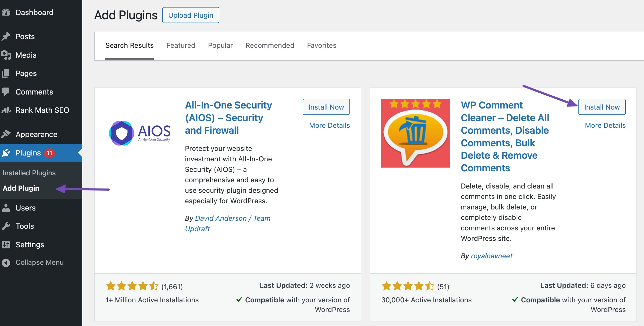Click the '1+ Million Active Installations' text

[152, 300]
